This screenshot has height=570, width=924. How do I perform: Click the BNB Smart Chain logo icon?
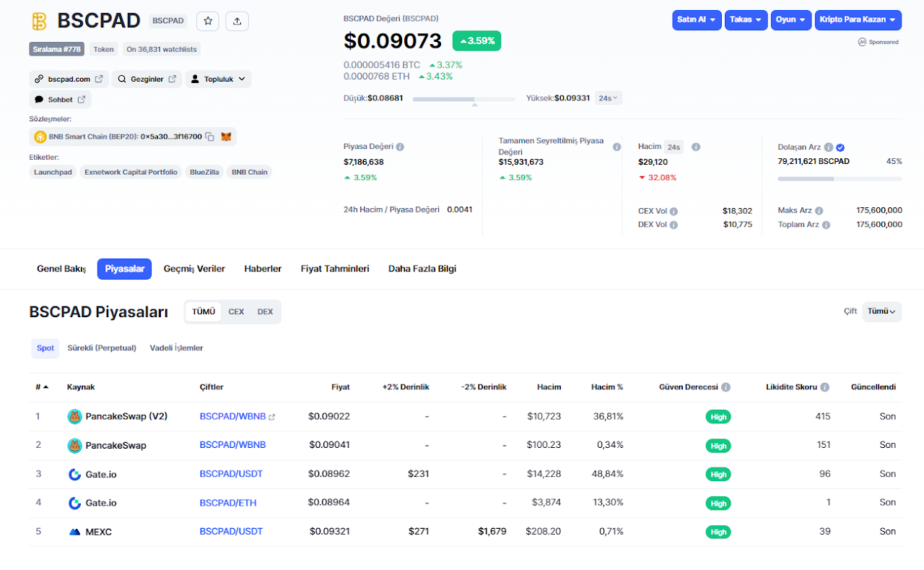(x=40, y=137)
